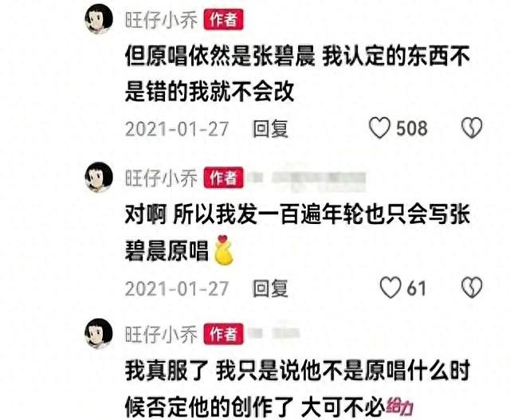This screenshot has width=510, height=420.
Task: Like the comment with 508 likes
Action: point(379,128)
